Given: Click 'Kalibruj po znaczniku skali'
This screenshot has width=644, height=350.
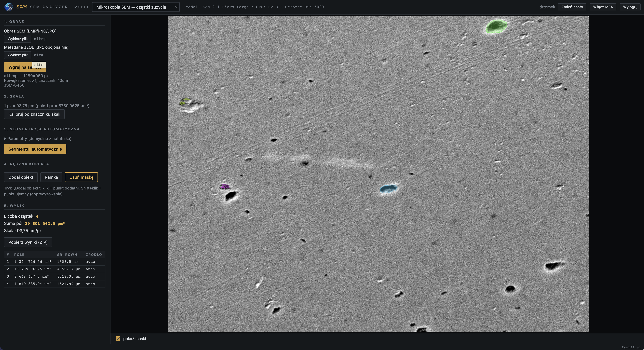Looking at the screenshot, I should 34,114.
